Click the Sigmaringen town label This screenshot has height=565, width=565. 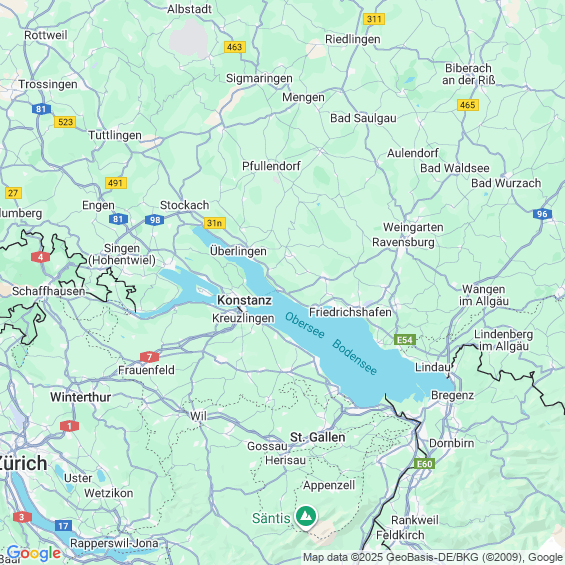coord(259,79)
